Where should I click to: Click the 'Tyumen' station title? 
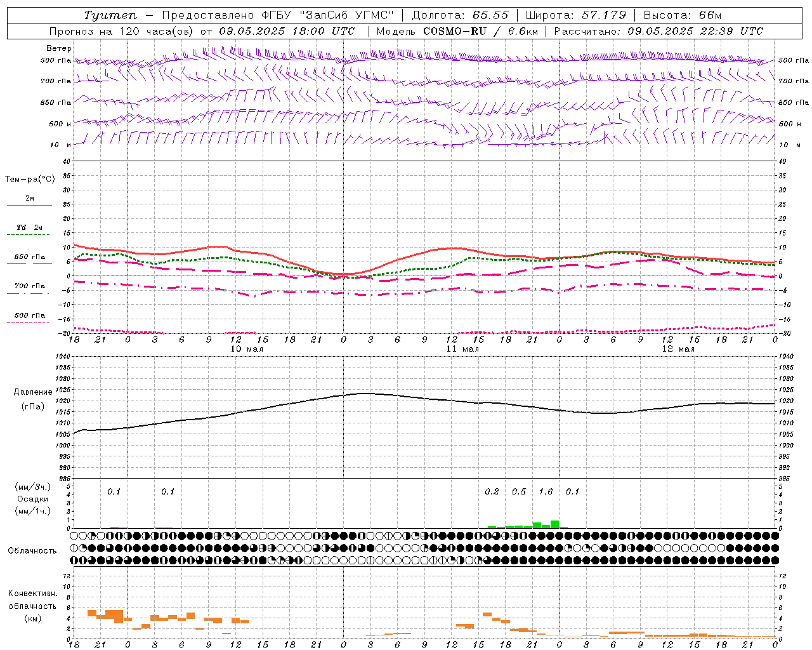tap(110, 15)
